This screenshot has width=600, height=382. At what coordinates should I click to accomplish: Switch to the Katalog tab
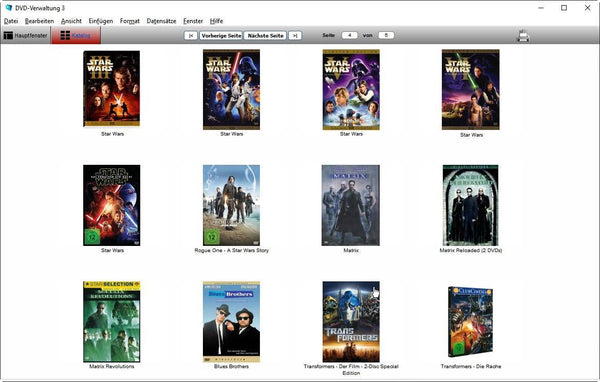click(76, 36)
